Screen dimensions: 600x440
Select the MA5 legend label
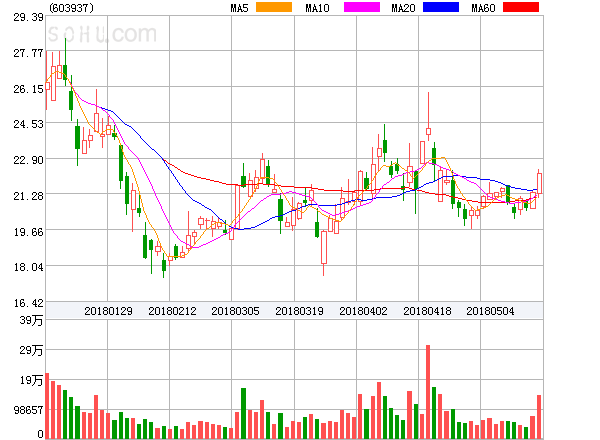pyautogui.click(x=239, y=8)
